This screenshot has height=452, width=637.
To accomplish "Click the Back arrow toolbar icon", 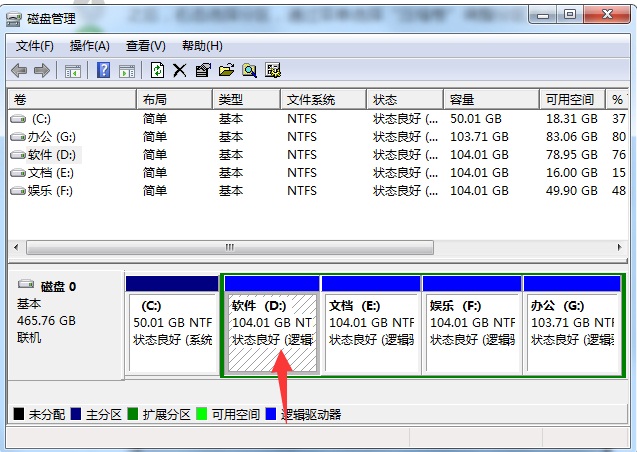I will [19, 71].
